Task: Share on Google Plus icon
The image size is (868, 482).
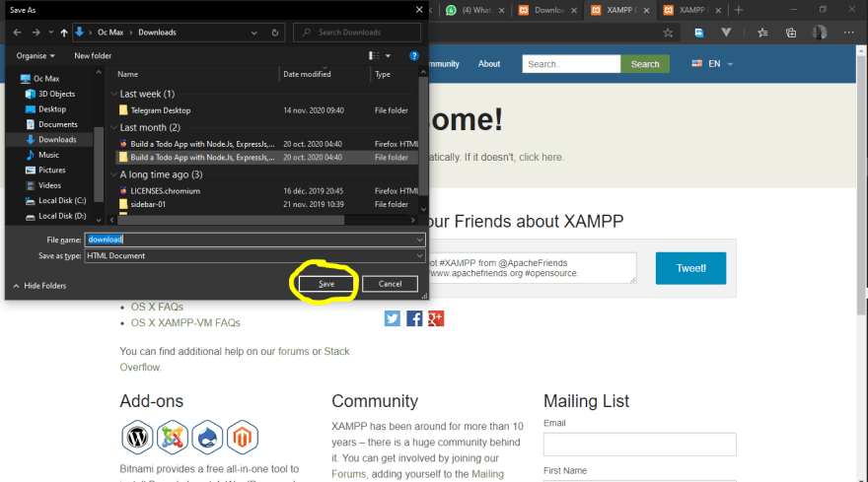Action: [436, 318]
